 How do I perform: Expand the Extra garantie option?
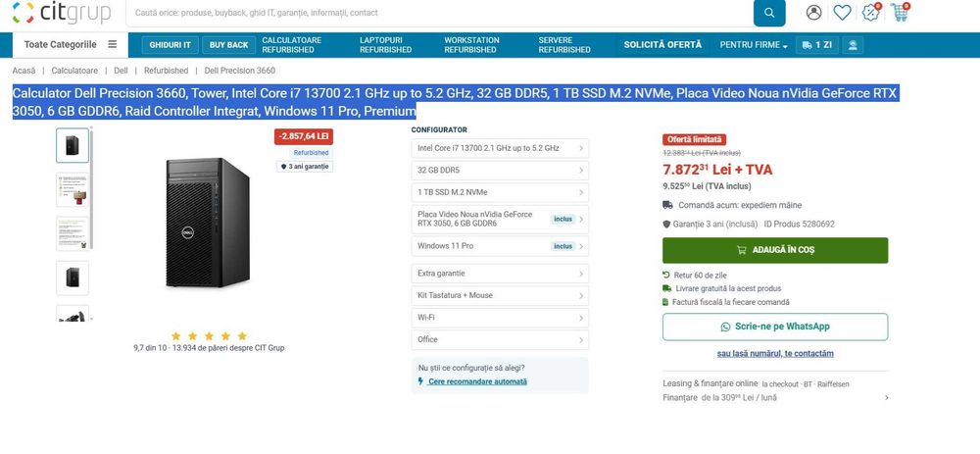coord(500,274)
